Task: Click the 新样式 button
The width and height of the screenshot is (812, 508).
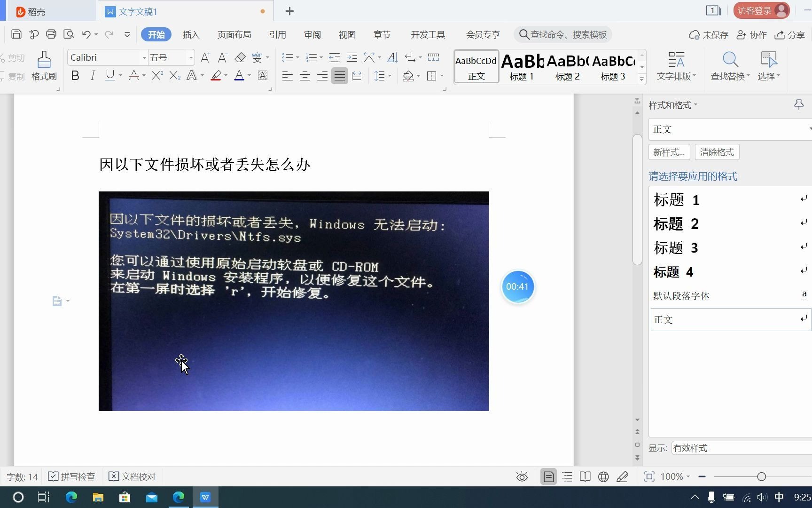Action: tap(669, 152)
